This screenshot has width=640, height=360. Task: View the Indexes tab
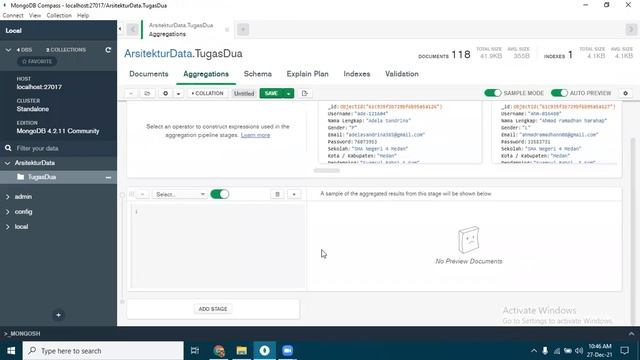point(357,74)
